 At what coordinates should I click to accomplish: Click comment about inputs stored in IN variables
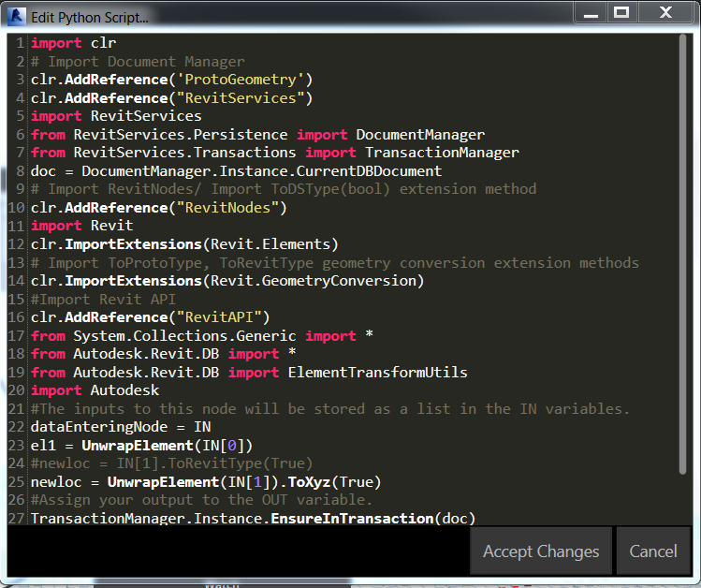tap(330, 408)
